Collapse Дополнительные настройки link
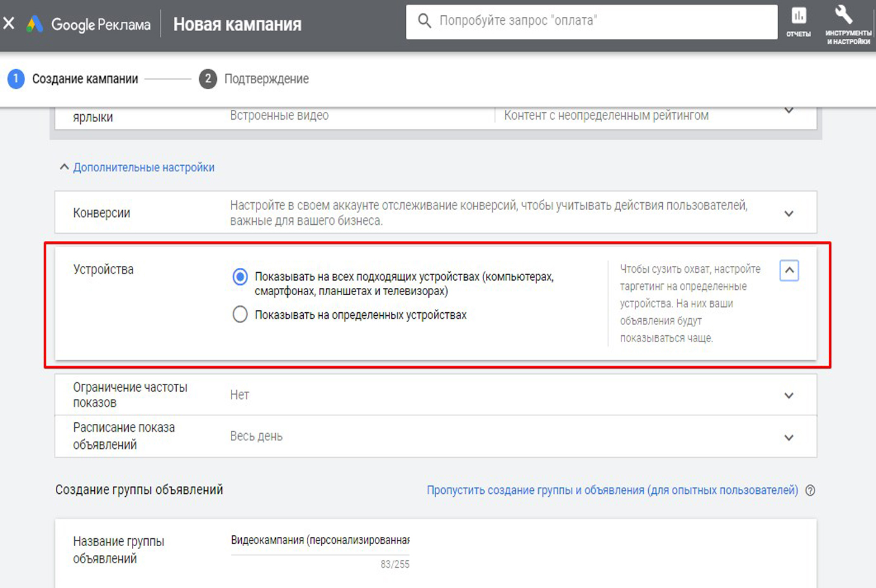 click(143, 168)
